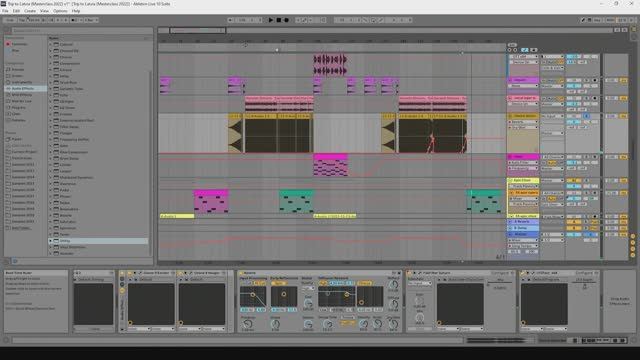The width and height of the screenshot is (640, 360).
Task: Select the A Reverb return track header
Action: [523, 222]
